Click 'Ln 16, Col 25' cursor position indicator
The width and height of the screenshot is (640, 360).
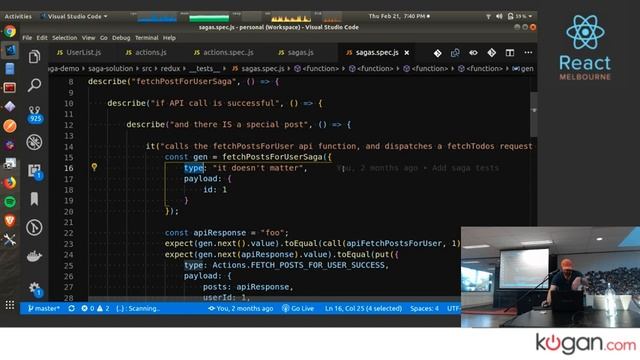363,309
